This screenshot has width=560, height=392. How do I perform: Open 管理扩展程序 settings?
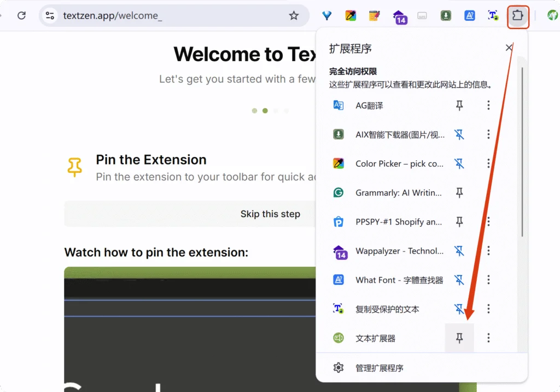(380, 368)
